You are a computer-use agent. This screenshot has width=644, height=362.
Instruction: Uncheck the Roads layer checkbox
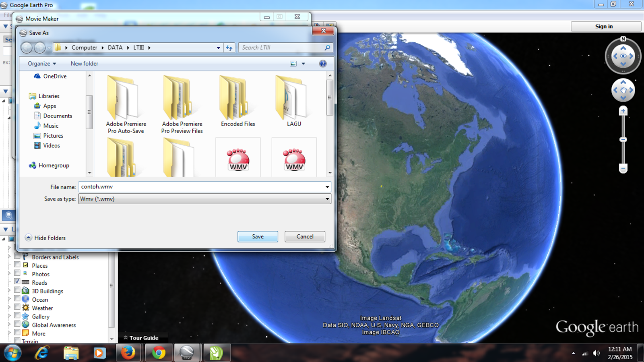tap(17, 281)
